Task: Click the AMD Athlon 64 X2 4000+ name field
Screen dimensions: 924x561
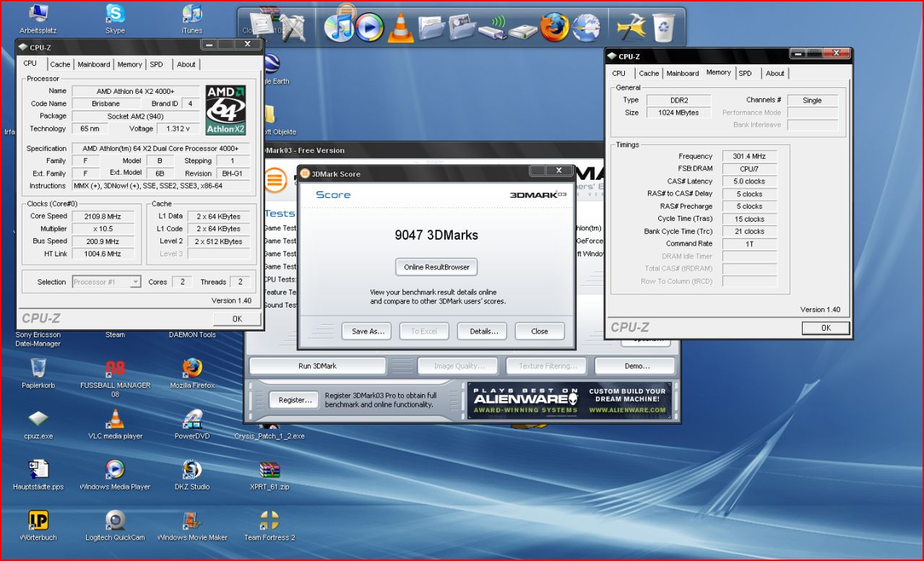Action: pos(135,91)
